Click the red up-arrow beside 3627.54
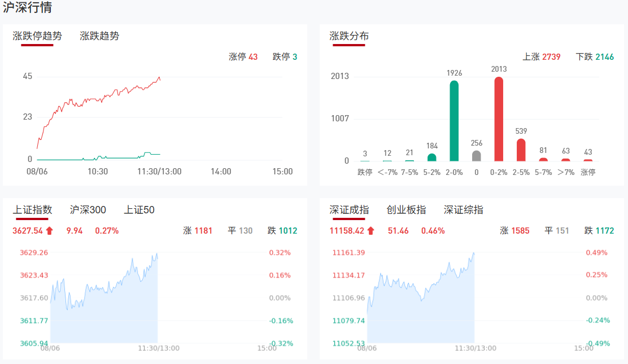The width and height of the screenshot is (628, 364). point(50,230)
